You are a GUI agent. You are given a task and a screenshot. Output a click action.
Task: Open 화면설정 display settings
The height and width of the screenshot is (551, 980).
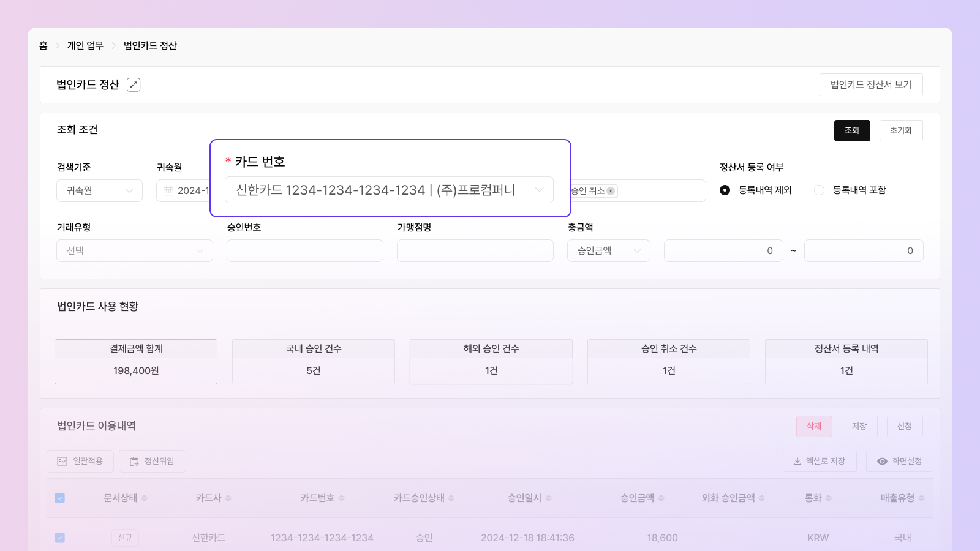pyautogui.click(x=900, y=461)
